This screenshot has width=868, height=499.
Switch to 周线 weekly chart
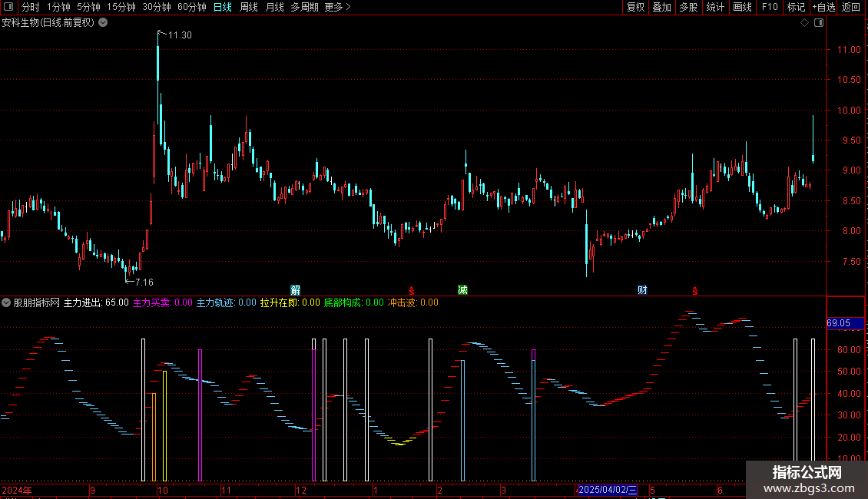pyautogui.click(x=249, y=7)
